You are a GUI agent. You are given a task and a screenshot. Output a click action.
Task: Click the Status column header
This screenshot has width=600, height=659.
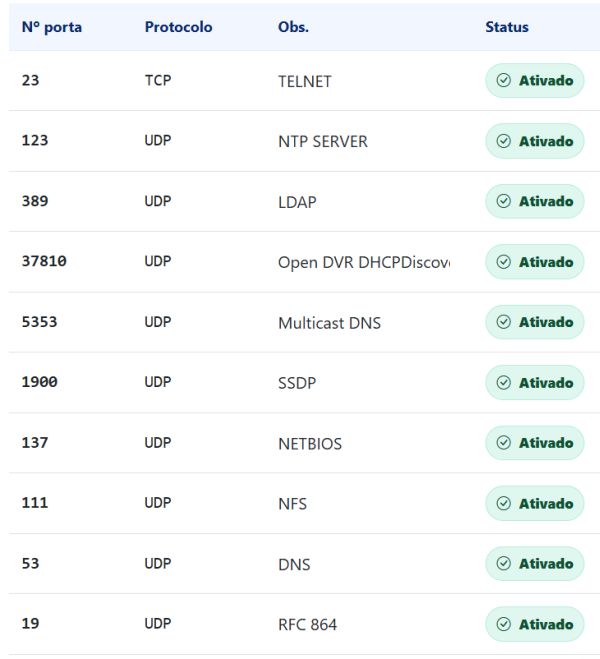507,27
